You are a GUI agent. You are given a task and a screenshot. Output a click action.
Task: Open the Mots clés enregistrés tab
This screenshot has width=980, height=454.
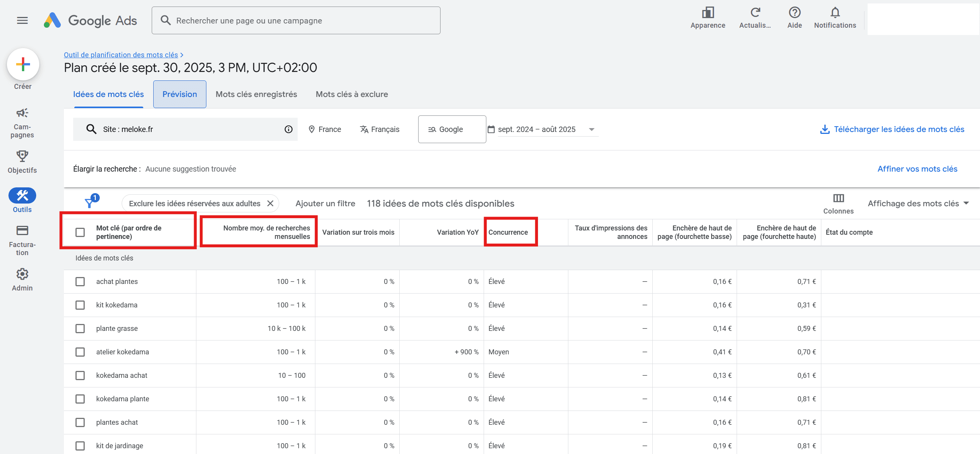256,94
